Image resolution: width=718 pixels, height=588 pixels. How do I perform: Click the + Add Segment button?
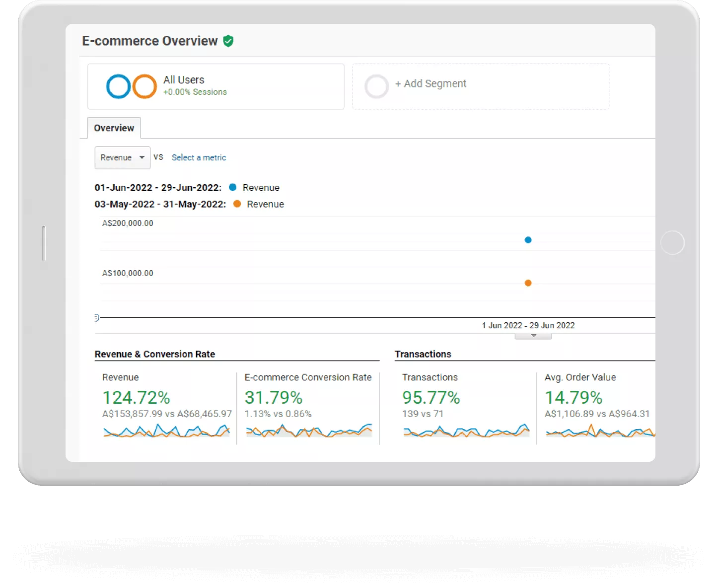(431, 84)
